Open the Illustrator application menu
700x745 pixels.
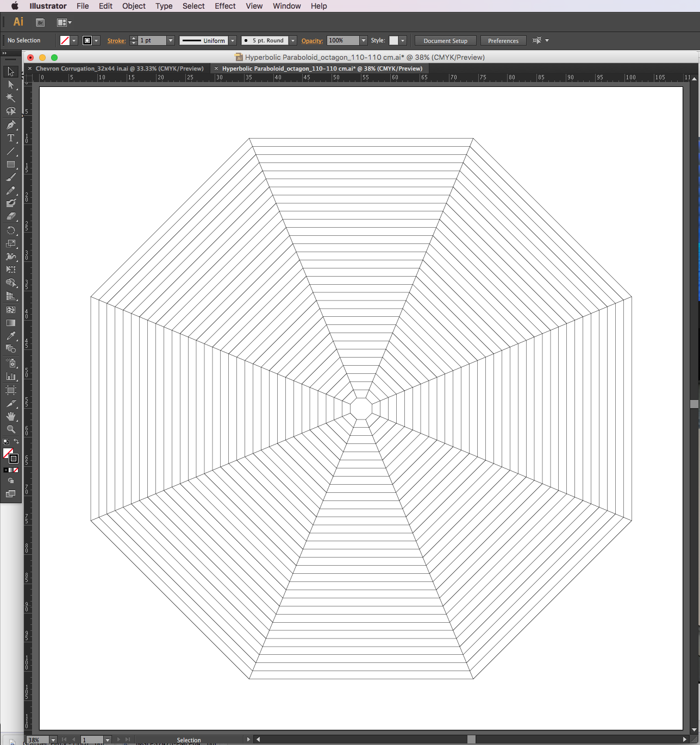(x=48, y=6)
